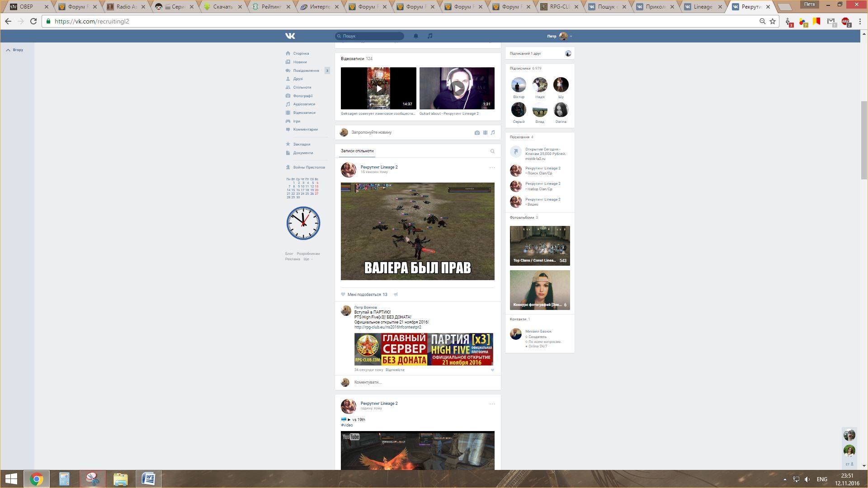Share the Валера был прав post
Viewport: 868px width, 488px height.
point(396,295)
